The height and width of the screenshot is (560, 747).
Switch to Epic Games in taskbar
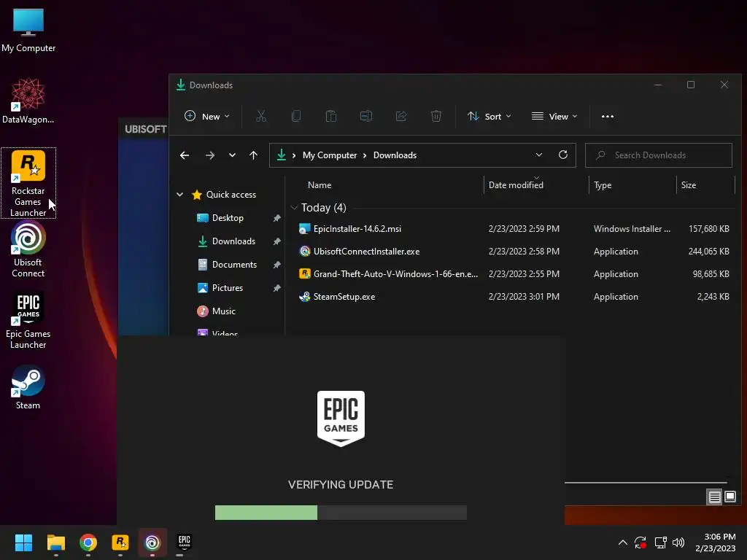185,542
